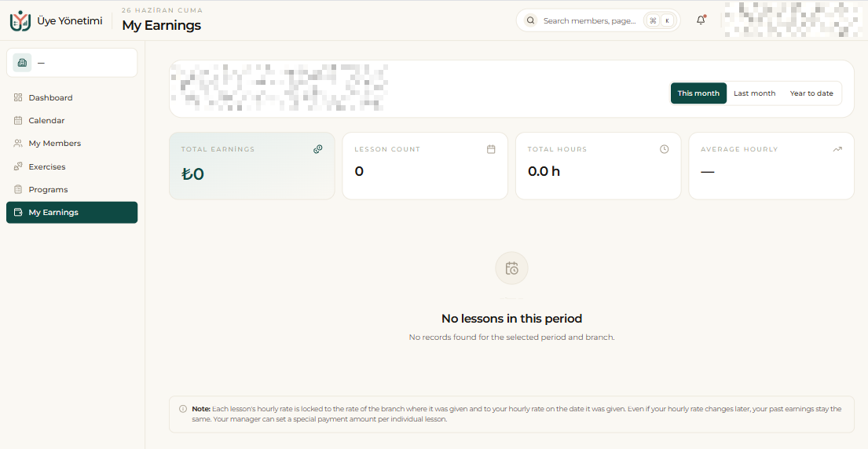Click the Total Hours clock icon
This screenshot has width=868, height=449.
(665, 149)
